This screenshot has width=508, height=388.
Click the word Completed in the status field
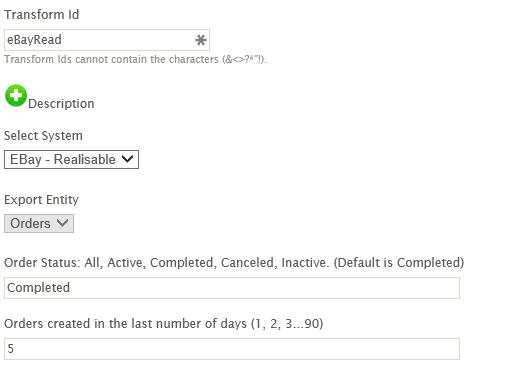click(38, 288)
